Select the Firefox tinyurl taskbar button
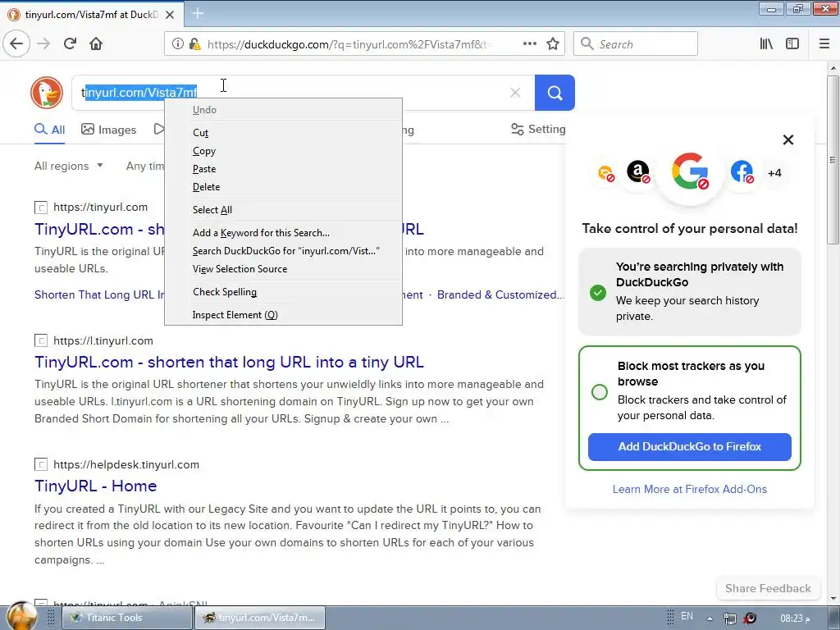The height and width of the screenshot is (630, 840). click(x=260, y=618)
